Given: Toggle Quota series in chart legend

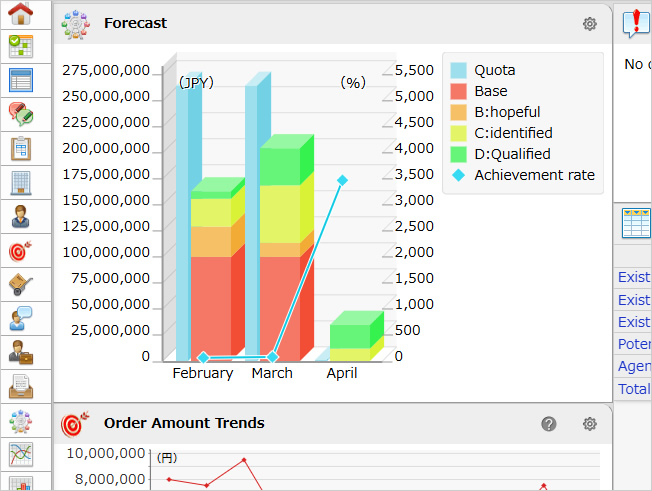Looking at the screenshot, I should click(494, 70).
